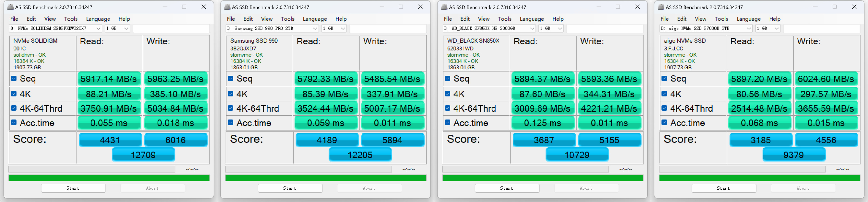
Task: Expand the Samsung SSD 990 PRO 2TB drive dropdown
Action: (x=272, y=28)
